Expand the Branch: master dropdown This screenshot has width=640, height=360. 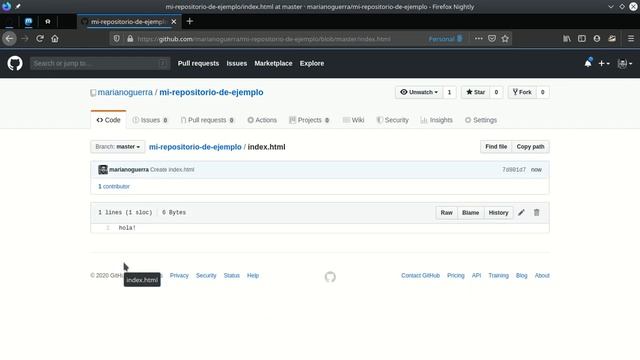point(118,147)
